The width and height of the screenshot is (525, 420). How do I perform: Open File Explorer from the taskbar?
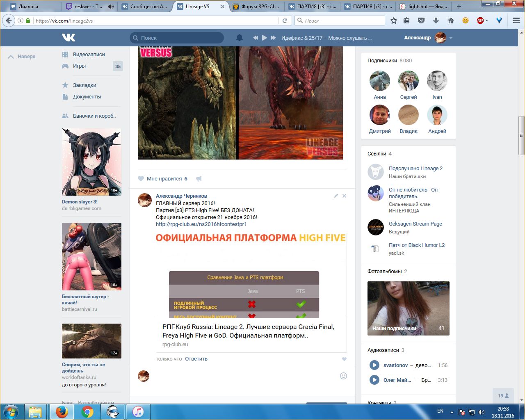point(36,411)
